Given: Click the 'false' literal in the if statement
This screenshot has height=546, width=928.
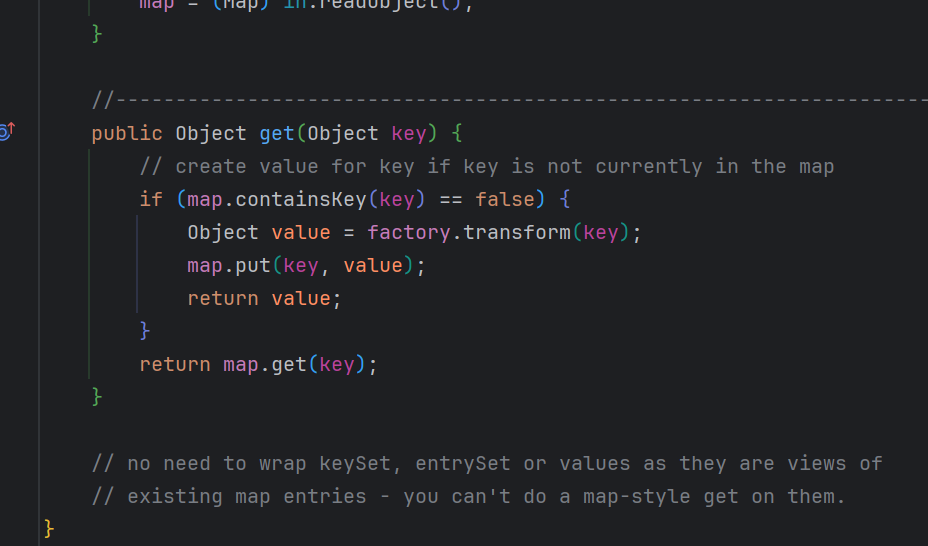Looking at the screenshot, I should click(x=505, y=200).
